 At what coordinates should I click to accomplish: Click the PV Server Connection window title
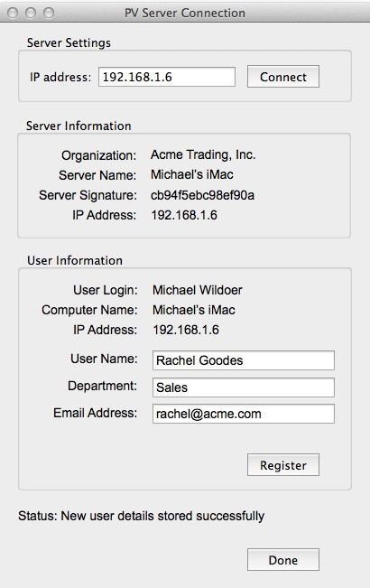click(185, 14)
